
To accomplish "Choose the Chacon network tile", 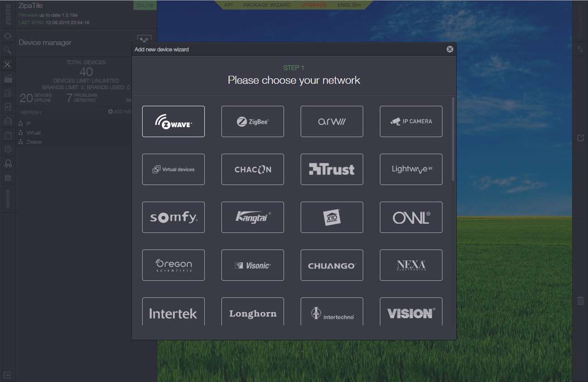I will (252, 169).
